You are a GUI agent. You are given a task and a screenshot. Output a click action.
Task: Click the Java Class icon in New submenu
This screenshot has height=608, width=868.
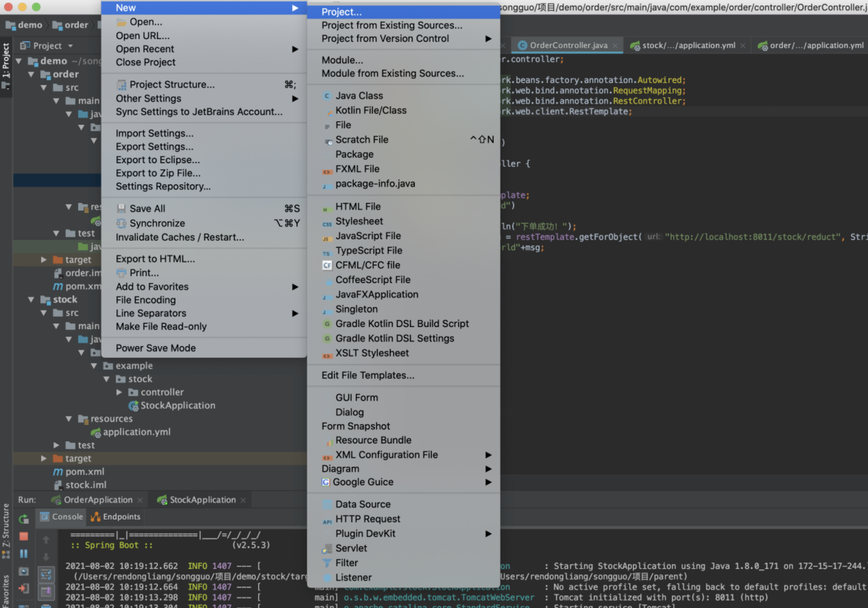[x=327, y=96]
